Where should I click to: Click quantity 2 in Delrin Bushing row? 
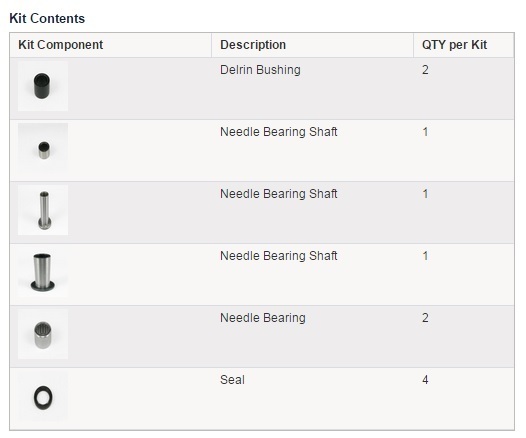[425, 70]
